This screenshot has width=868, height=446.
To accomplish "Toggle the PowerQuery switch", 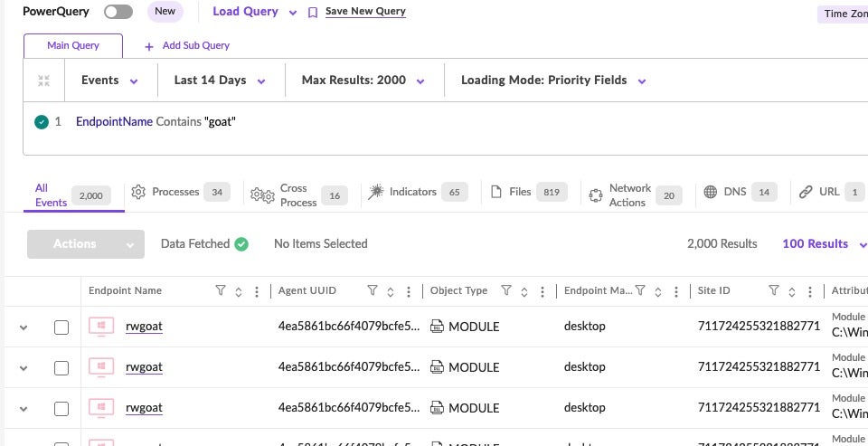I will (x=118, y=12).
